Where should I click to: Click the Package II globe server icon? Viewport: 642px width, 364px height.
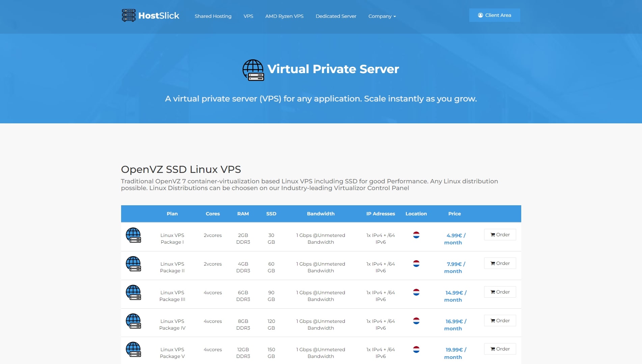tap(133, 264)
